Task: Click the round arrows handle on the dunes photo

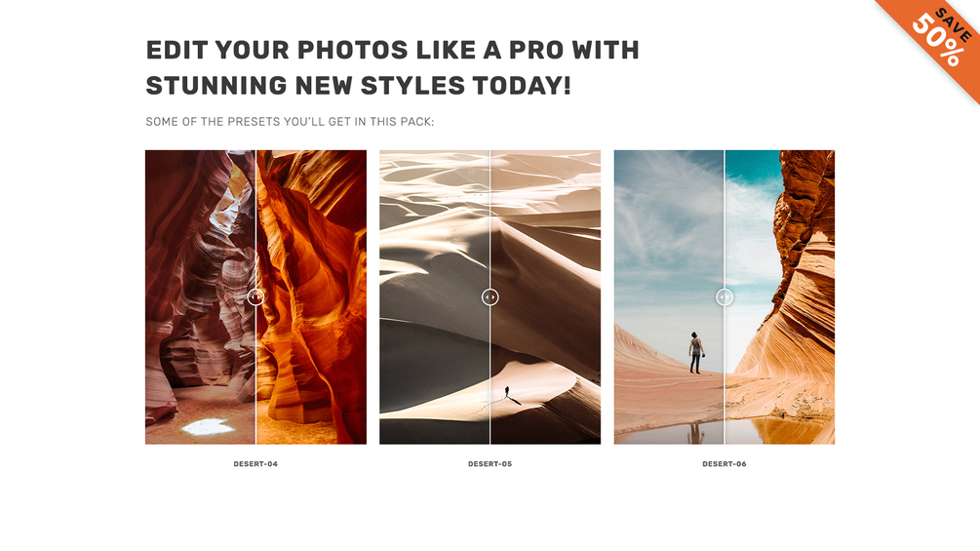Action: [490, 297]
